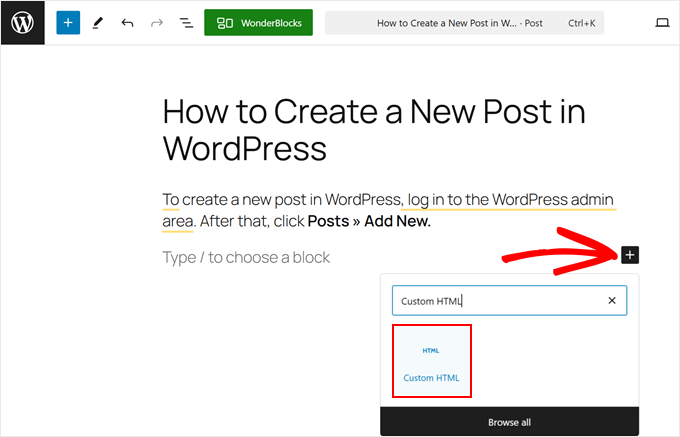Open the WonderBlocks library
680x437 pixels.
pyautogui.click(x=258, y=22)
